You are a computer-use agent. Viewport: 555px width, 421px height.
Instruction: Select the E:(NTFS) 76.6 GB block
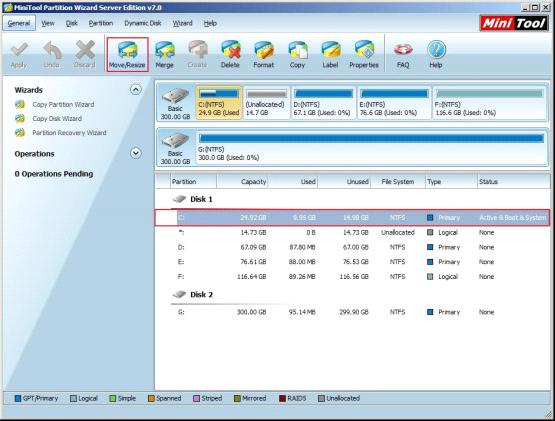tap(394, 103)
